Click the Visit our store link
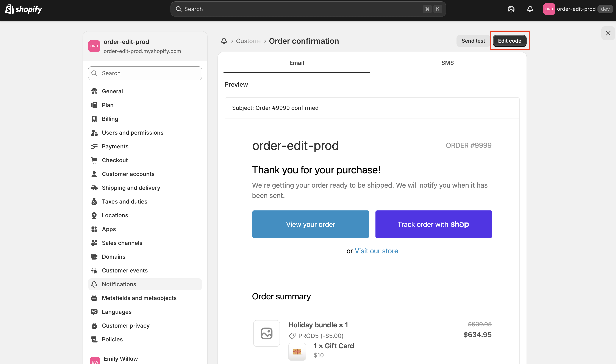616x364 pixels. pyautogui.click(x=376, y=251)
